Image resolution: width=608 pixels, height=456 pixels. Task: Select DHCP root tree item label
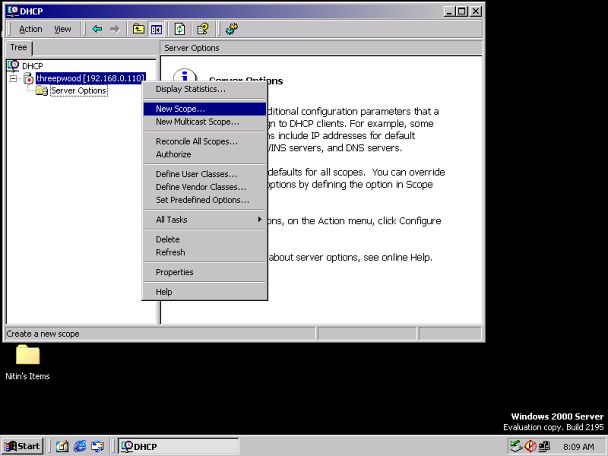(33, 66)
